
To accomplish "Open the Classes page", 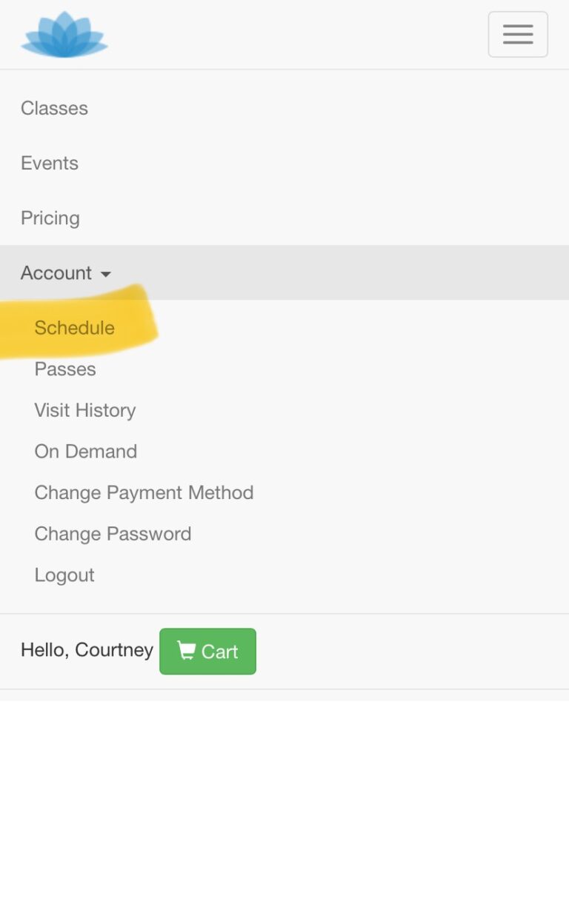I will tap(54, 108).
